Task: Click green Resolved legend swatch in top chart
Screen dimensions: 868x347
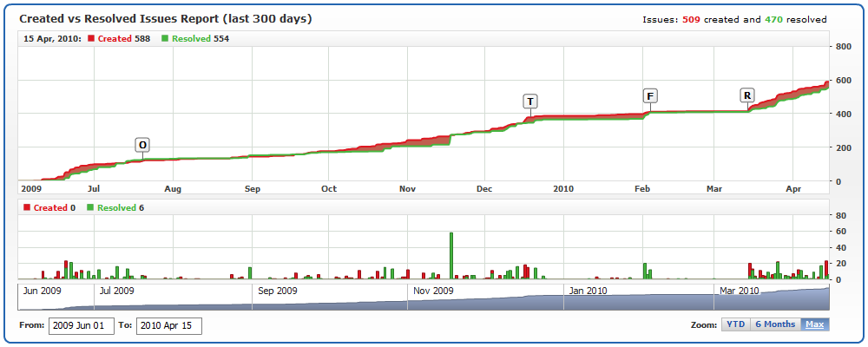Action: [166, 38]
